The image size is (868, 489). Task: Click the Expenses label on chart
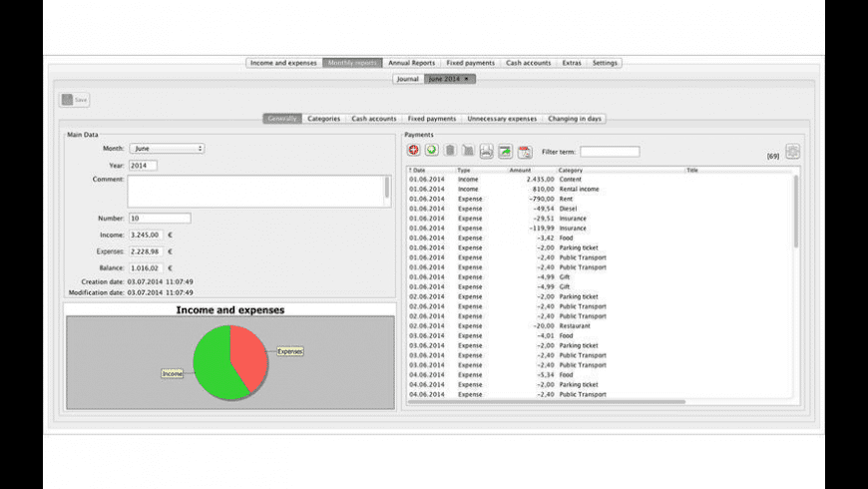(290, 351)
